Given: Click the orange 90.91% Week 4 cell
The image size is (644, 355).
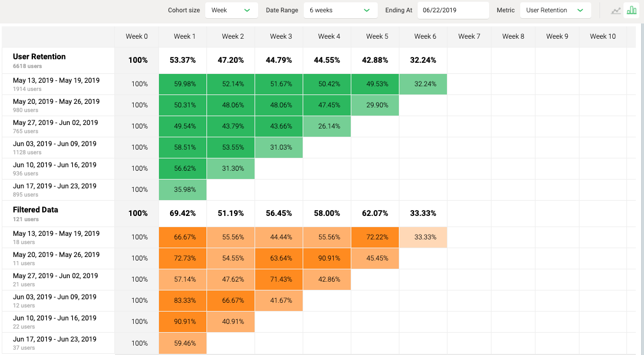Looking at the screenshot, I should [x=329, y=258].
